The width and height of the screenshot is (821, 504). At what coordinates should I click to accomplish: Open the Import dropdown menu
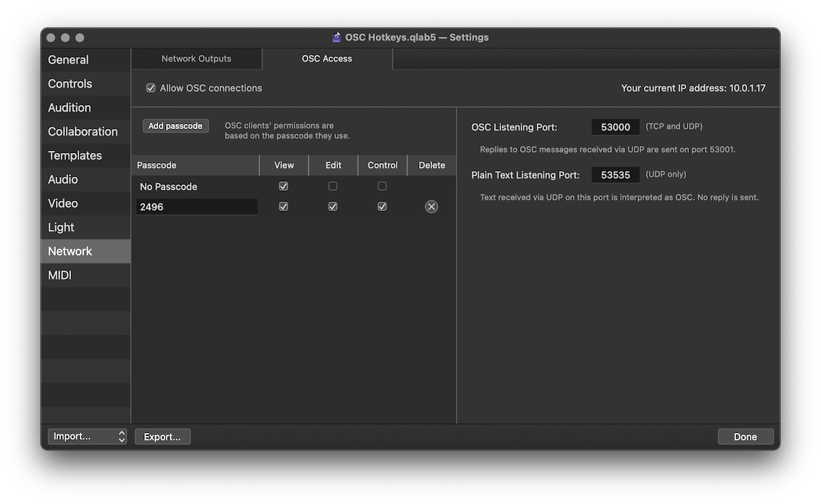click(x=87, y=437)
